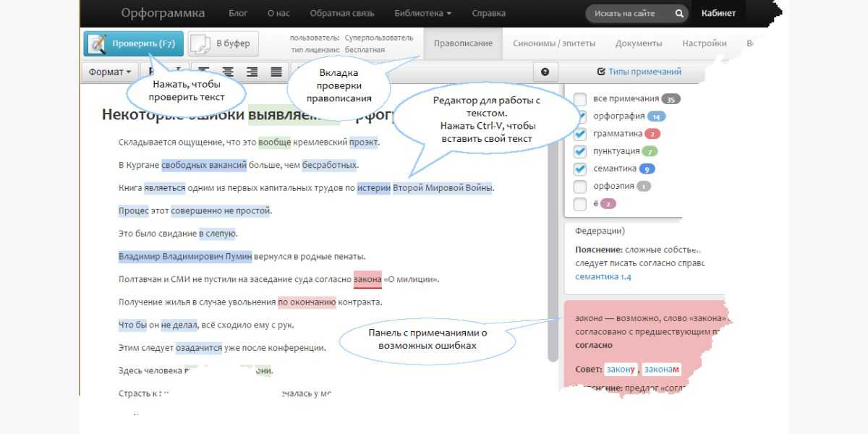This screenshot has height=434, width=868.
Task: Click the 14 badge next to орфография
Action: point(656,116)
